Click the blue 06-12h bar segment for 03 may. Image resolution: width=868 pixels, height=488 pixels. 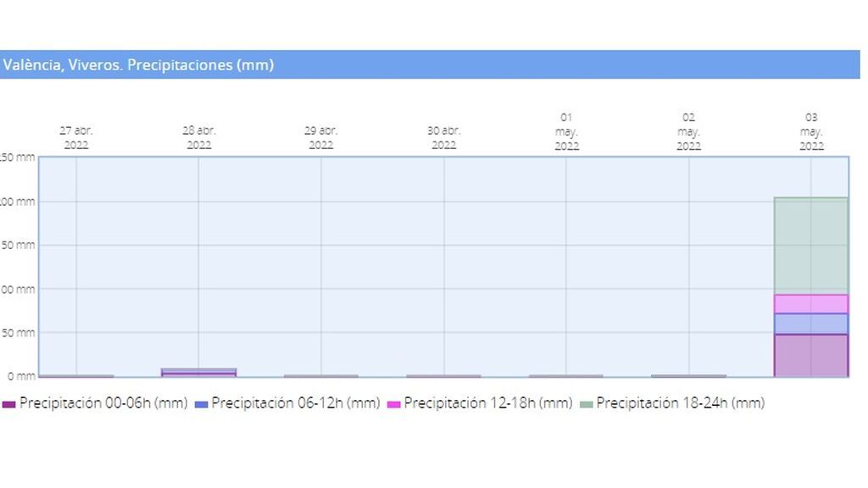click(811, 324)
